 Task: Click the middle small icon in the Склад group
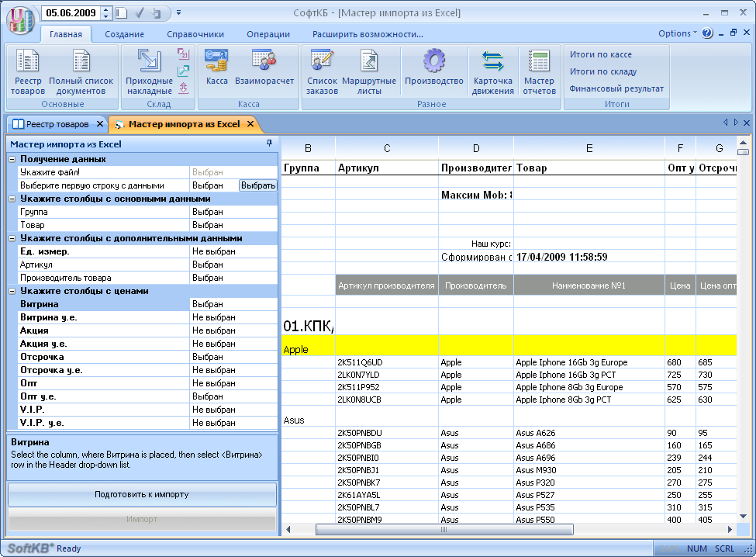coord(183,71)
